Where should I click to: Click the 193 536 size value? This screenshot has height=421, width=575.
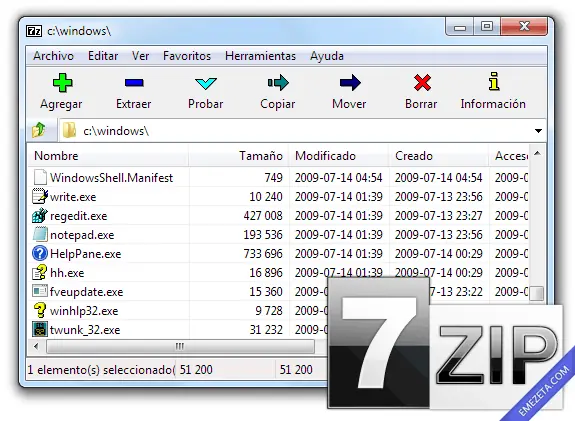(x=263, y=235)
